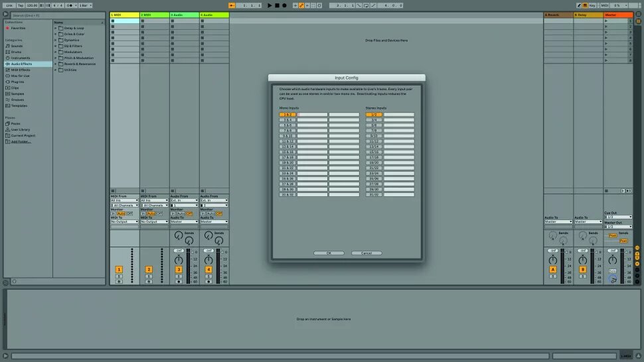The image size is (644, 362).
Task: Solo track A Reverb
Action: click(553, 276)
